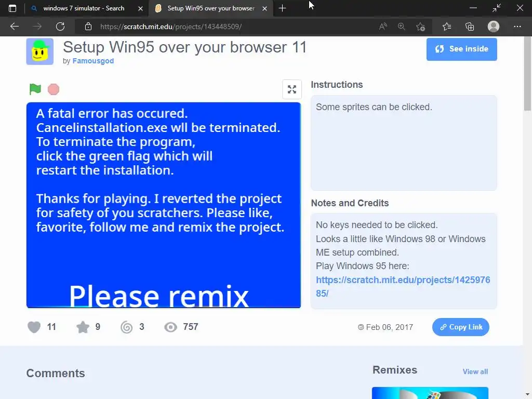
Task: Click the page vertical scrollbar thumb
Action: pos(527,73)
